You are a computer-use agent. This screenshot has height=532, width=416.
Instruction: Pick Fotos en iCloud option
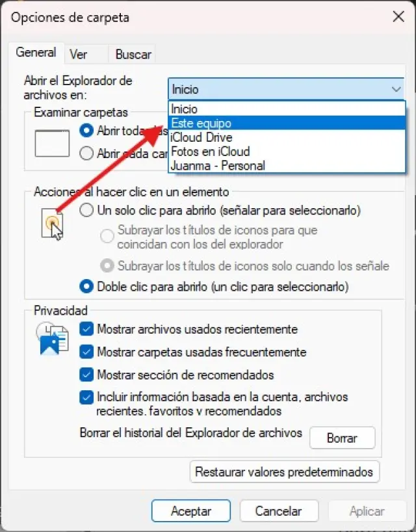tap(287, 152)
